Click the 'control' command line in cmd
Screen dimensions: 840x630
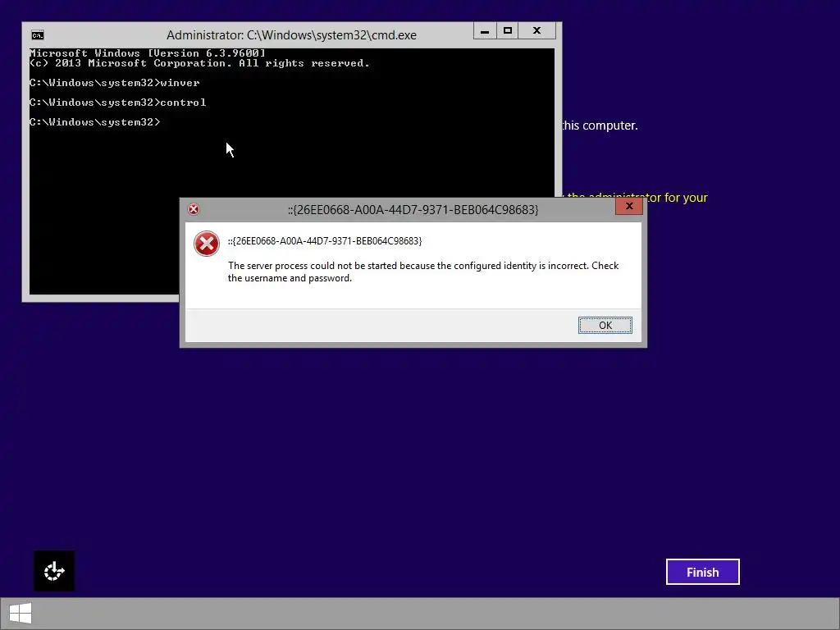[118, 103]
